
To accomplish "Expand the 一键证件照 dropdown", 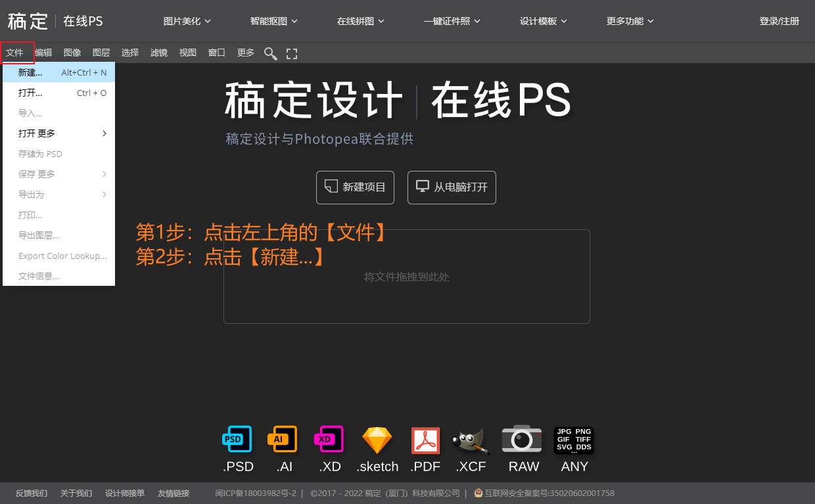I will coord(452,21).
